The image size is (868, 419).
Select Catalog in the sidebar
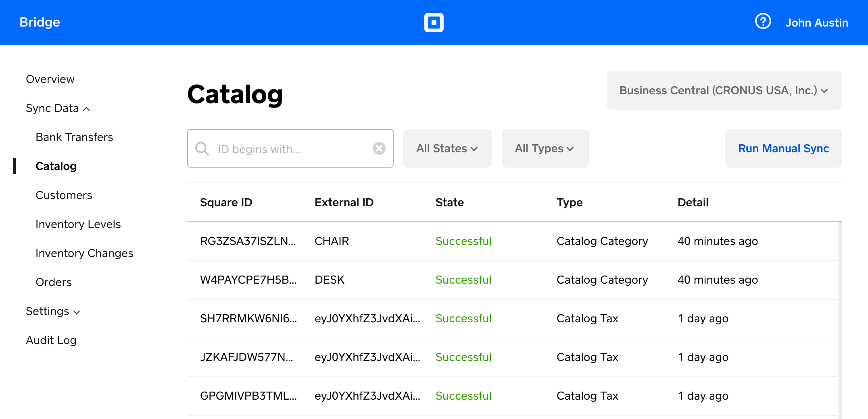[x=56, y=166]
